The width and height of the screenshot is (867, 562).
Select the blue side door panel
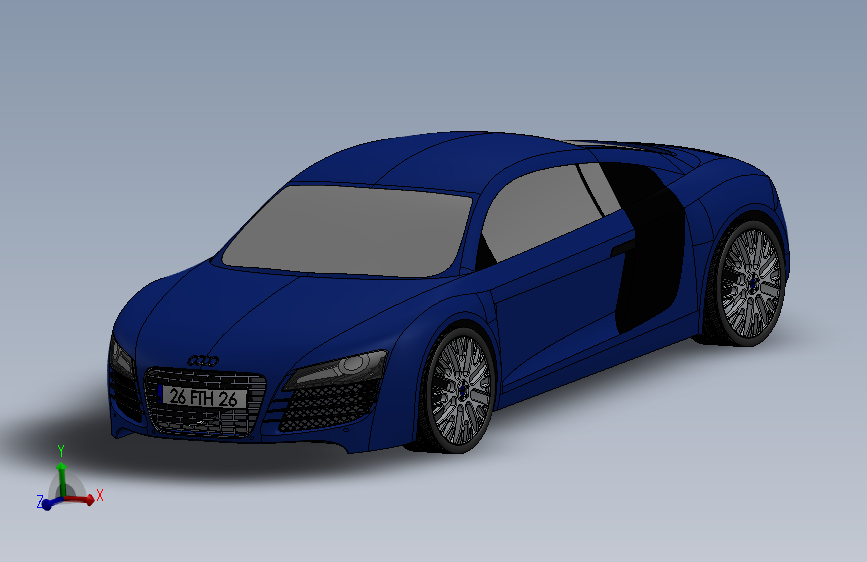coord(558,310)
